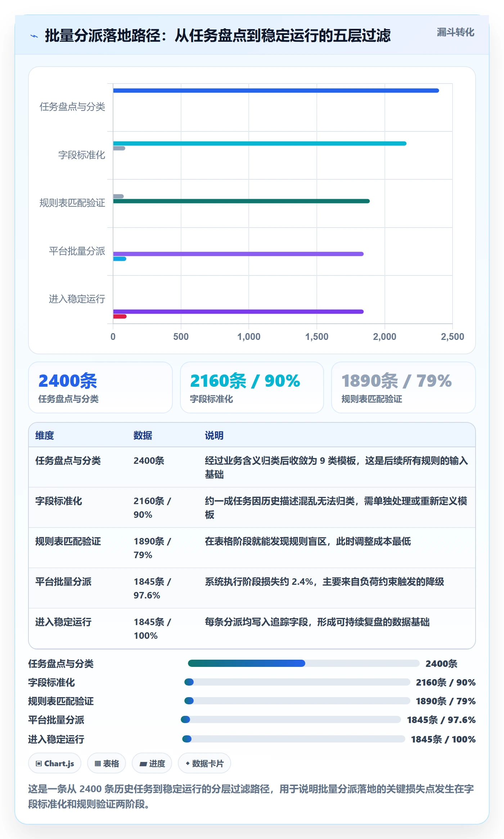This screenshot has width=504, height=839.
Task: Click the 进入稳定运行 progress bar showing 100%
Action: [293, 739]
